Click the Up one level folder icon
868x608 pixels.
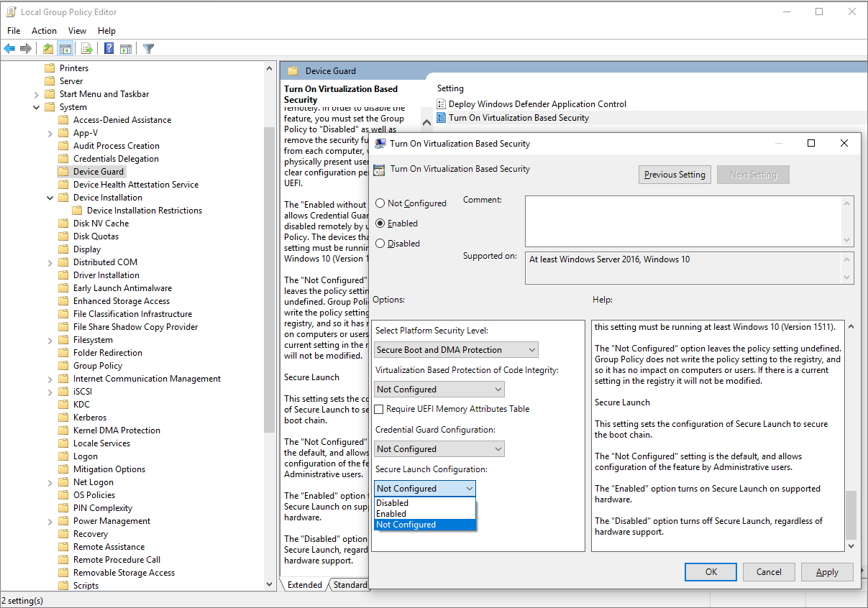click(x=47, y=49)
